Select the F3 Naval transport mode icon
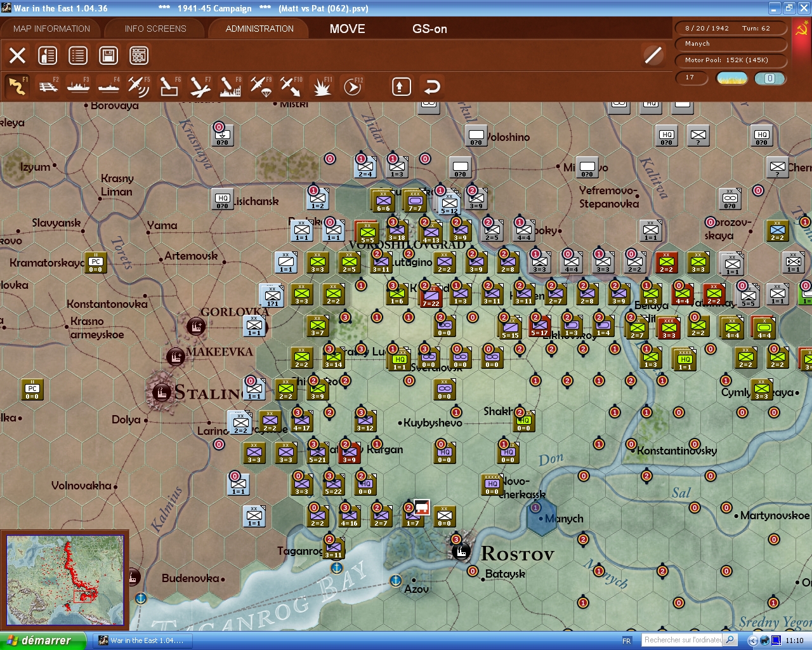 (x=79, y=86)
